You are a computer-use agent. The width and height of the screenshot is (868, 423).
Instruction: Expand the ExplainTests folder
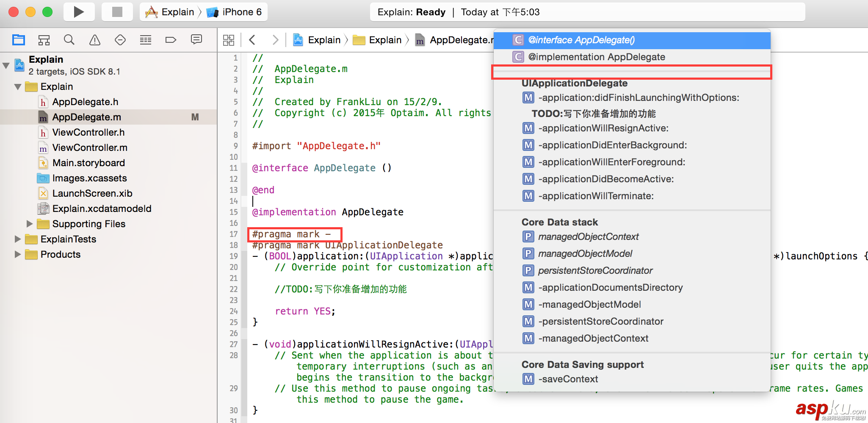[18, 239]
